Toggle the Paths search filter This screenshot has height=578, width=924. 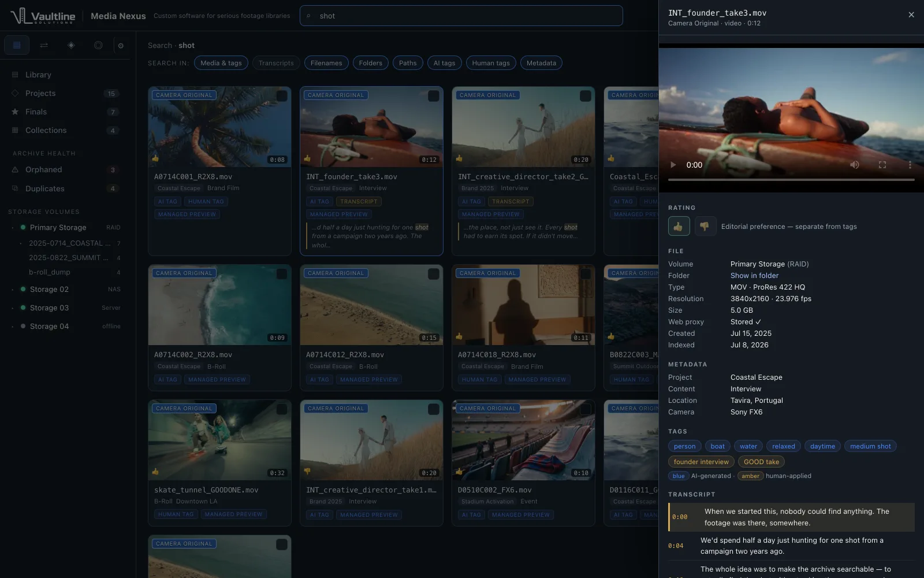point(408,63)
